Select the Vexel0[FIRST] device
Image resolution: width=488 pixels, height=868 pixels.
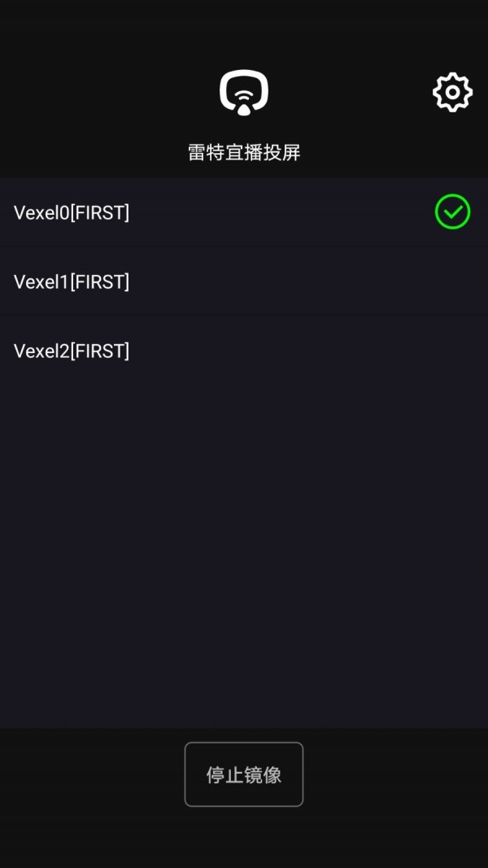[72, 212]
